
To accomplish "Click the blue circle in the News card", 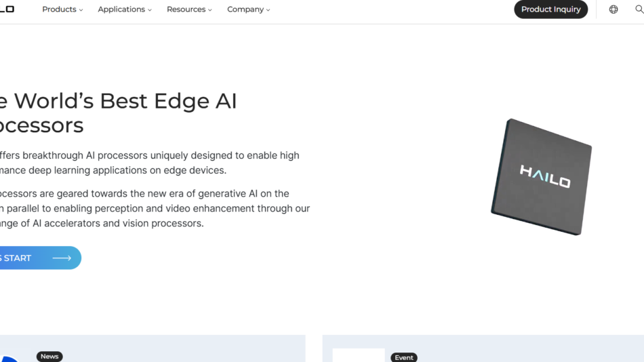I will (9, 359).
